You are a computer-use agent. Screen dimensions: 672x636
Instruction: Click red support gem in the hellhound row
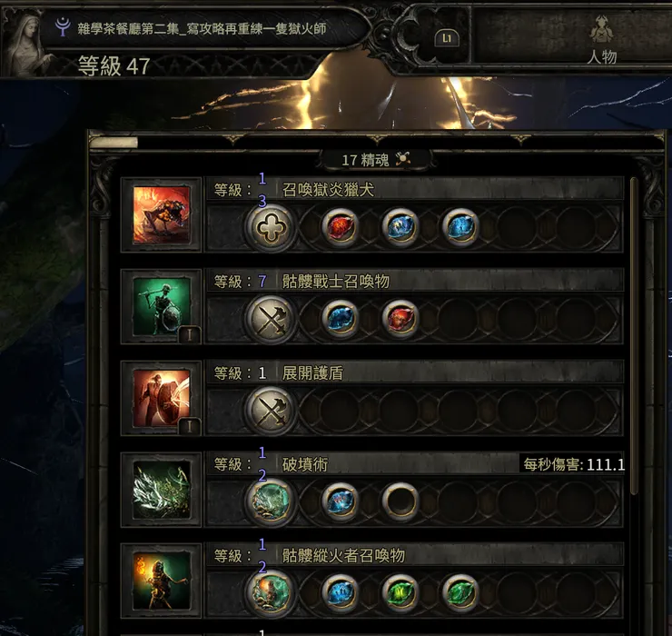point(340,227)
